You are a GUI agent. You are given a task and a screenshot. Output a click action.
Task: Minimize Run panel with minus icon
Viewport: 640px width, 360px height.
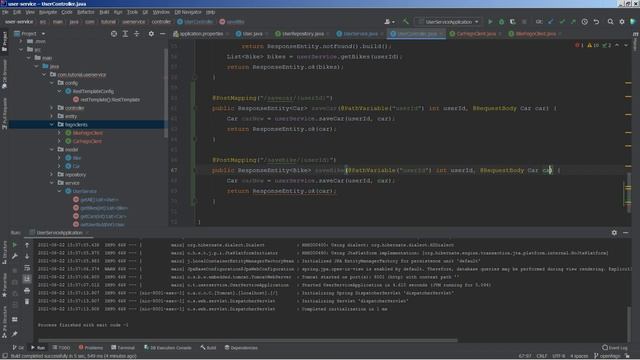click(x=626, y=233)
